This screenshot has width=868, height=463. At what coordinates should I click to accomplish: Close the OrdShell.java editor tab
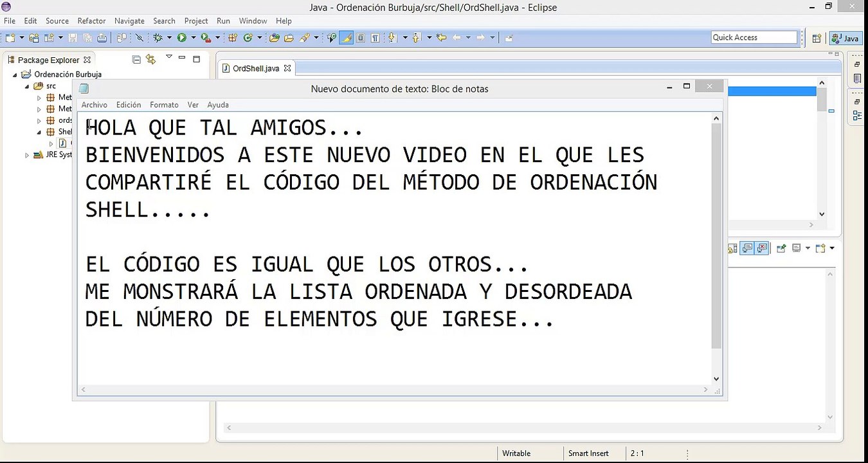[x=287, y=68]
